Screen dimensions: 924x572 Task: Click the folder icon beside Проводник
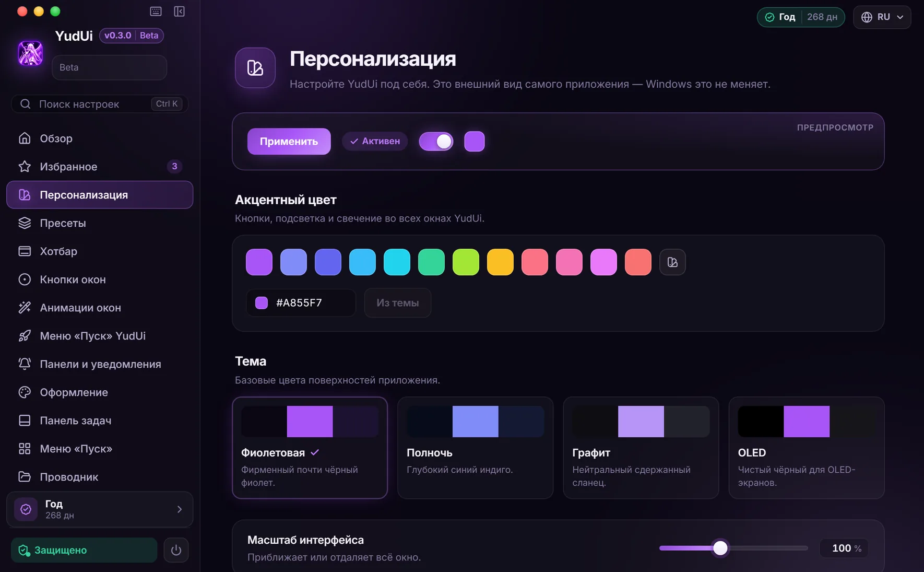(25, 477)
